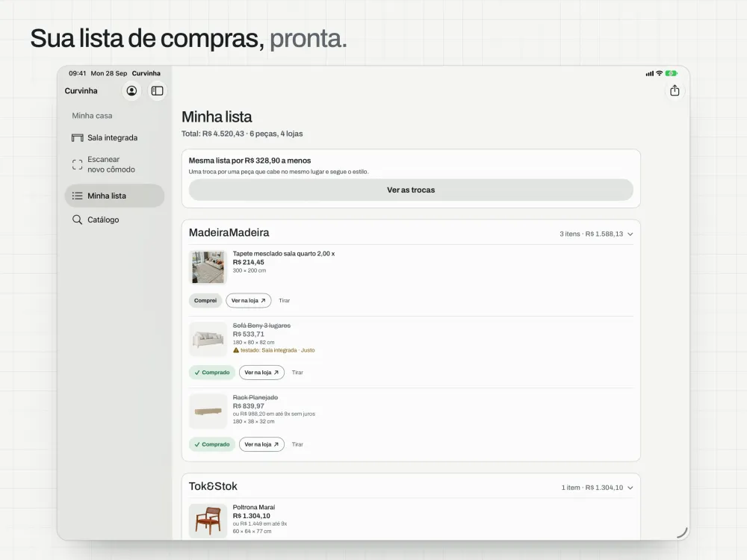Viewport: 747px width, 560px height.
Task: Click the Wi-Fi status icon
Action: (x=660, y=73)
